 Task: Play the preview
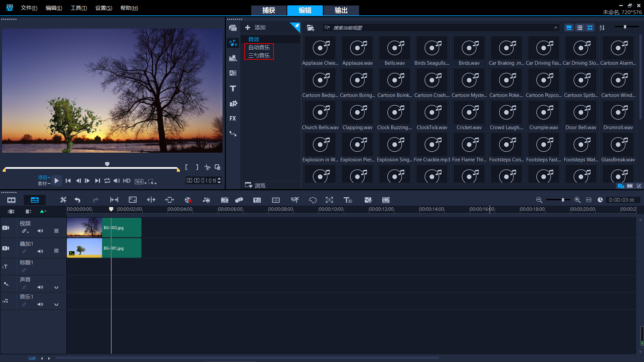tap(56, 181)
